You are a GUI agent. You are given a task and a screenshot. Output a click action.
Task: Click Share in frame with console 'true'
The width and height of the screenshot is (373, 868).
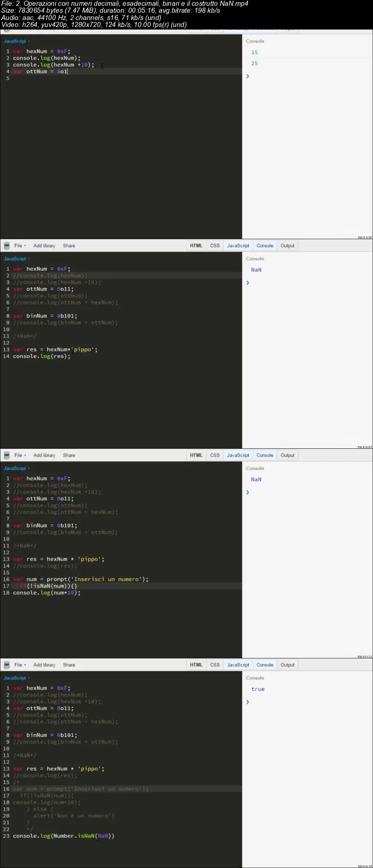pyautogui.click(x=69, y=665)
